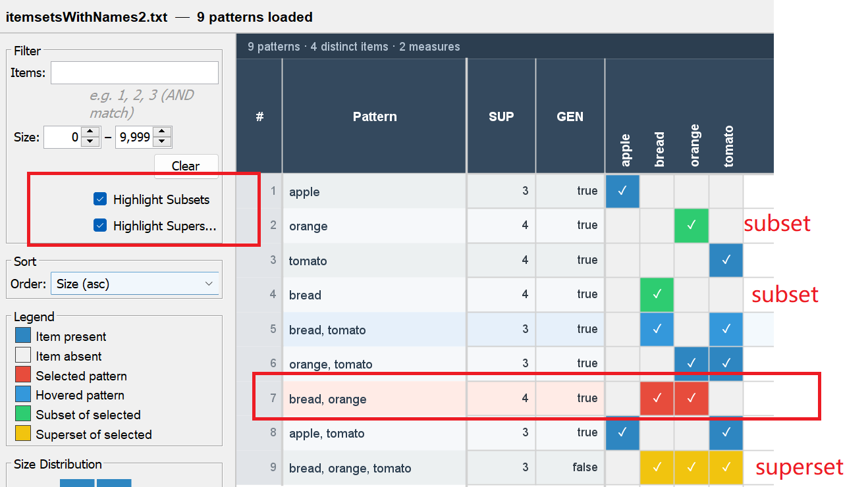Click the green bread checkmark in row 4
This screenshot has height=487, width=868.
pyautogui.click(x=657, y=295)
